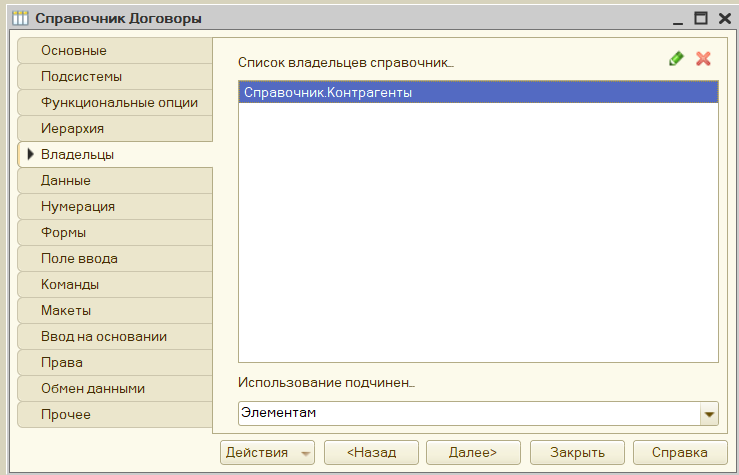The width and height of the screenshot is (739, 475).
Task: Select the Справочник.Контрагенты row in owners list
Action: (478, 92)
